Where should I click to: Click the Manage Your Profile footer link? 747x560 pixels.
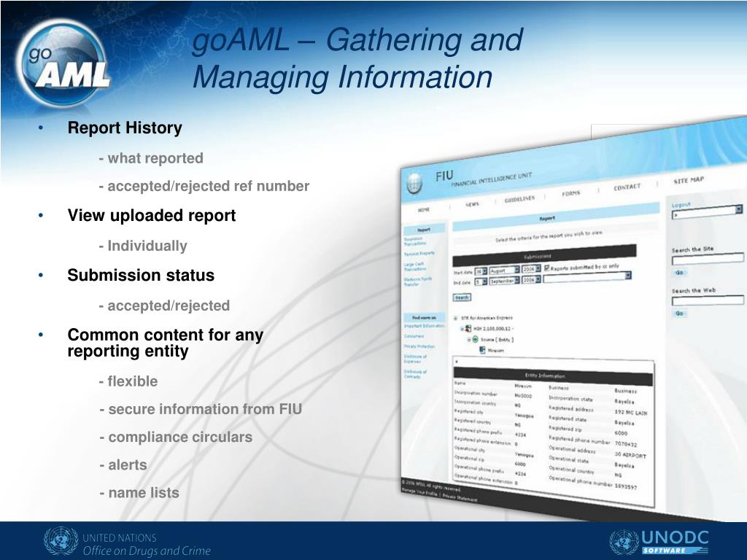[421, 491]
